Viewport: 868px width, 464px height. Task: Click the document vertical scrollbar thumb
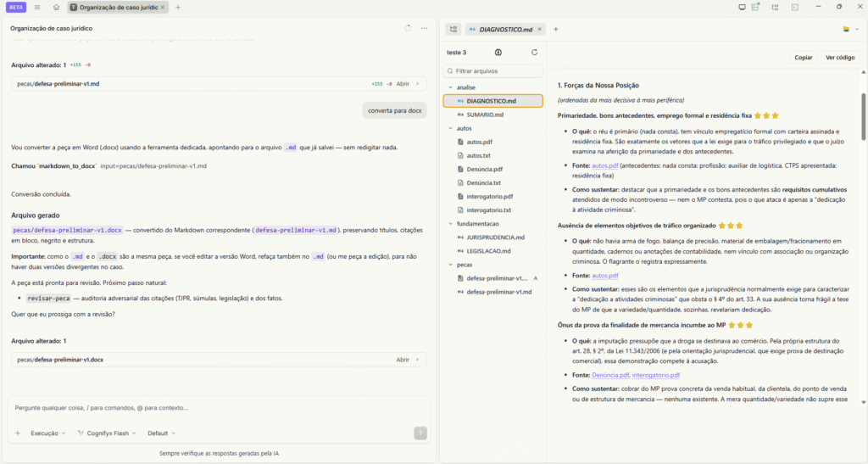click(x=864, y=116)
